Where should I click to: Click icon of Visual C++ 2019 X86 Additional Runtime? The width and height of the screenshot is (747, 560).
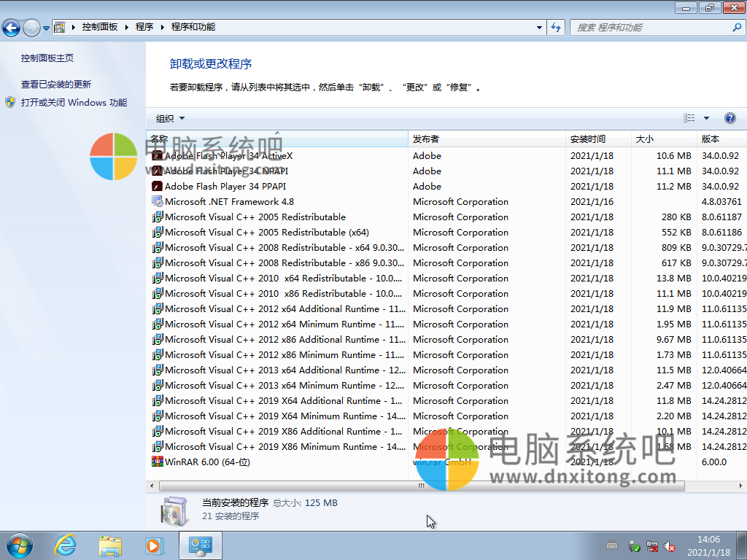[x=158, y=431]
